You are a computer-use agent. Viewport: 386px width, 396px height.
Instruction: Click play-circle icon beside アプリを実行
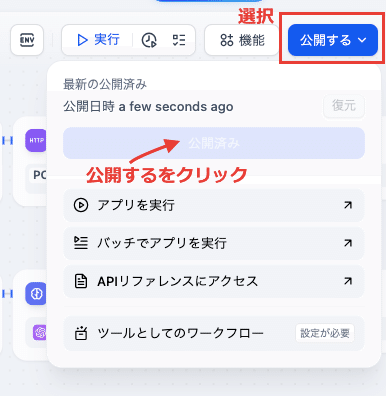[81, 205]
